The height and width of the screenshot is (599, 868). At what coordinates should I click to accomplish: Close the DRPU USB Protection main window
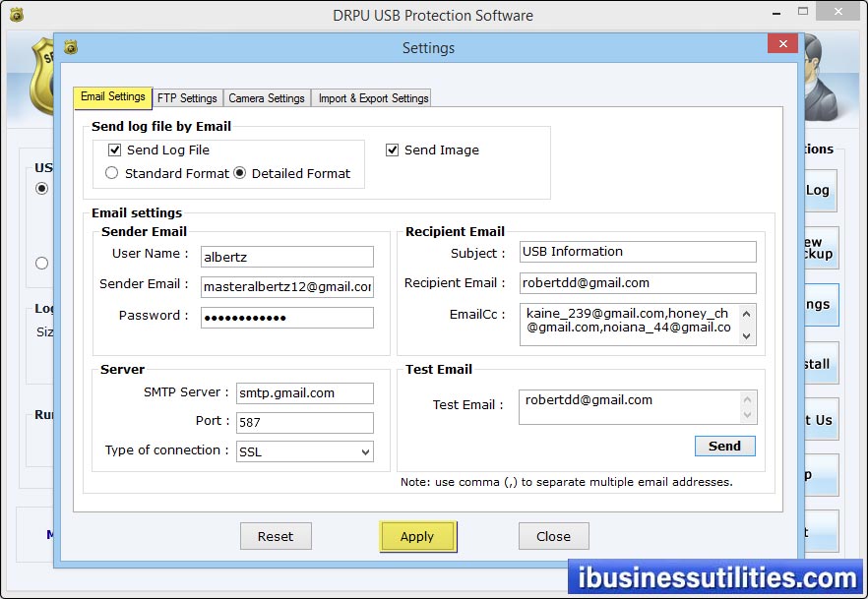(x=838, y=11)
